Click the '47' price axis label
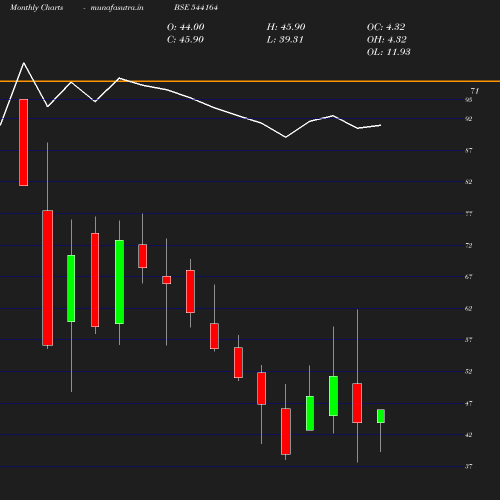Screen dimensions: 500x500 (469, 403)
